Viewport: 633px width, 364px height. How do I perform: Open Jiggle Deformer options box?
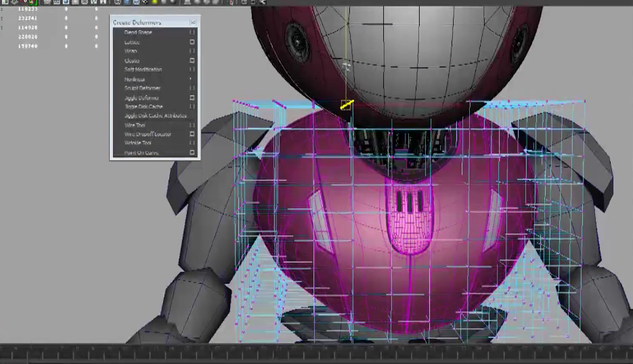tap(192, 98)
